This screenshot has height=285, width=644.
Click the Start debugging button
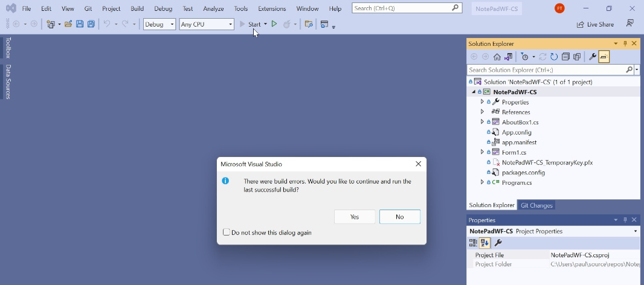pos(251,24)
